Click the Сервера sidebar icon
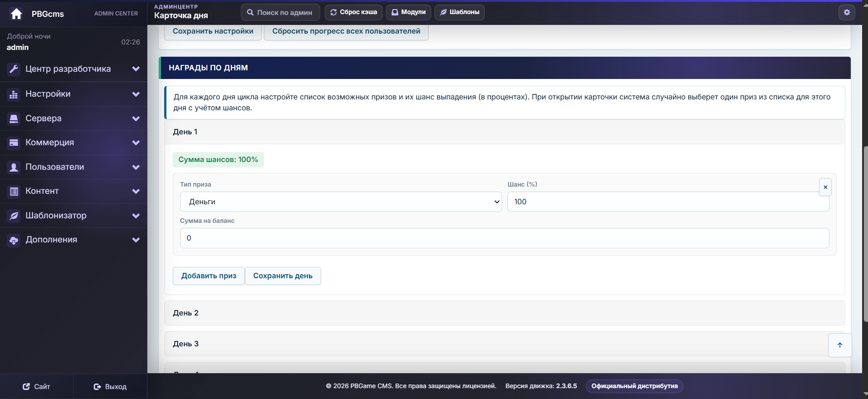The width and height of the screenshot is (868, 399). tap(14, 118)
